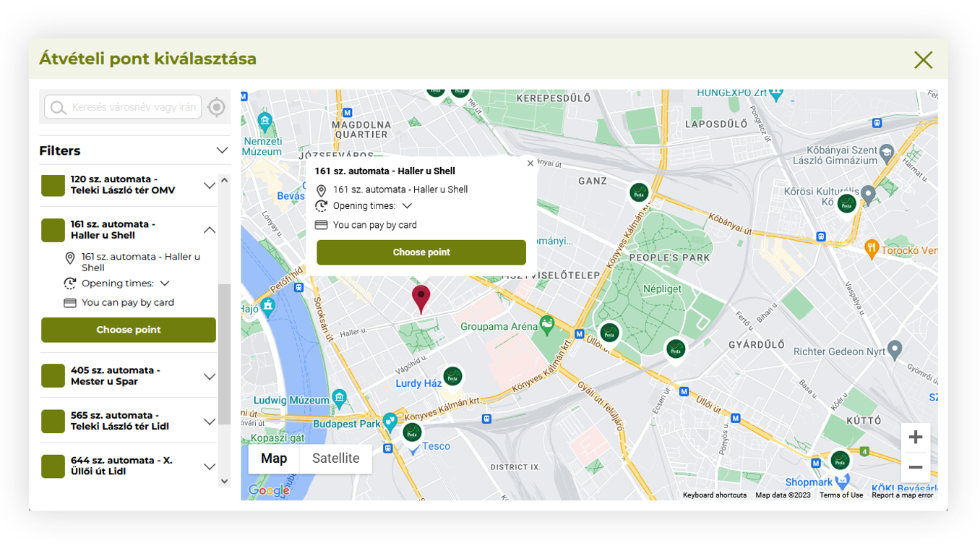Click Shopmark shopping marker icon
This screenshot has width=980, height=546.
coord(841,480)
